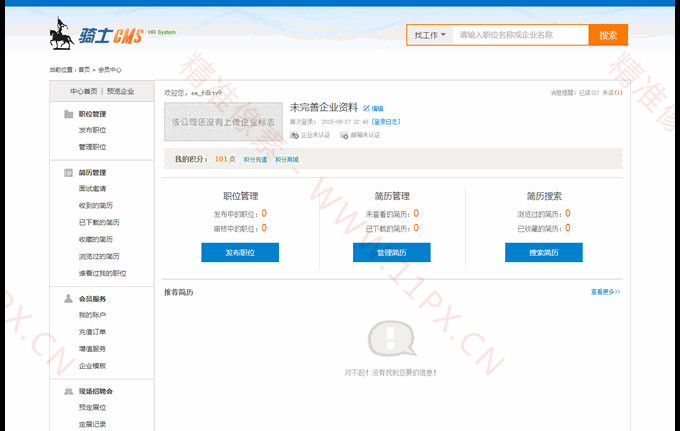Open the 积分充值 link
The width and height of the screenshot is (680, 431).
(x=255, y=159)
